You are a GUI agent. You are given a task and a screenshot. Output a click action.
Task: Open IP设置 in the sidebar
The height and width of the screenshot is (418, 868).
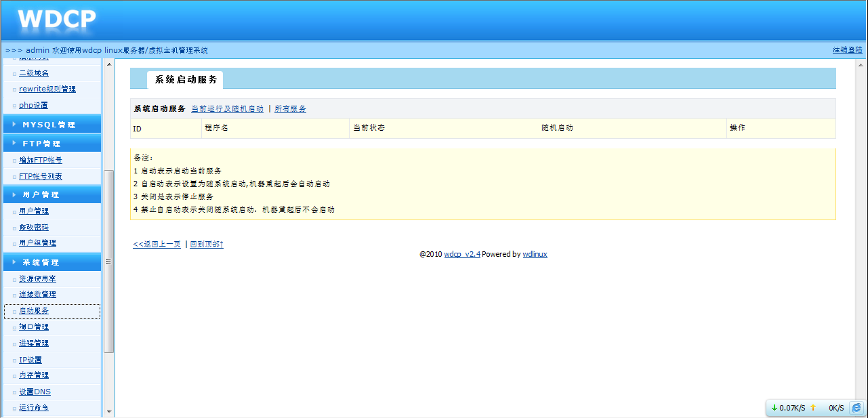point(30,360)
